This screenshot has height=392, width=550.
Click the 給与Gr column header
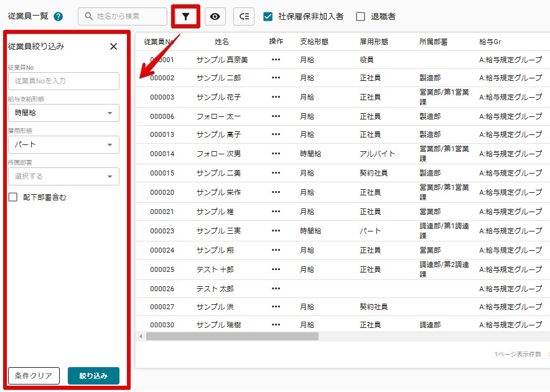(x=490, y=42)
